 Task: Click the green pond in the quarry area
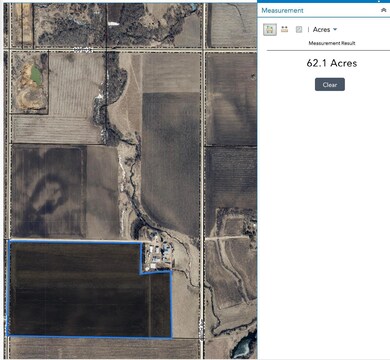pyautogui.click(x=36, y=75)
